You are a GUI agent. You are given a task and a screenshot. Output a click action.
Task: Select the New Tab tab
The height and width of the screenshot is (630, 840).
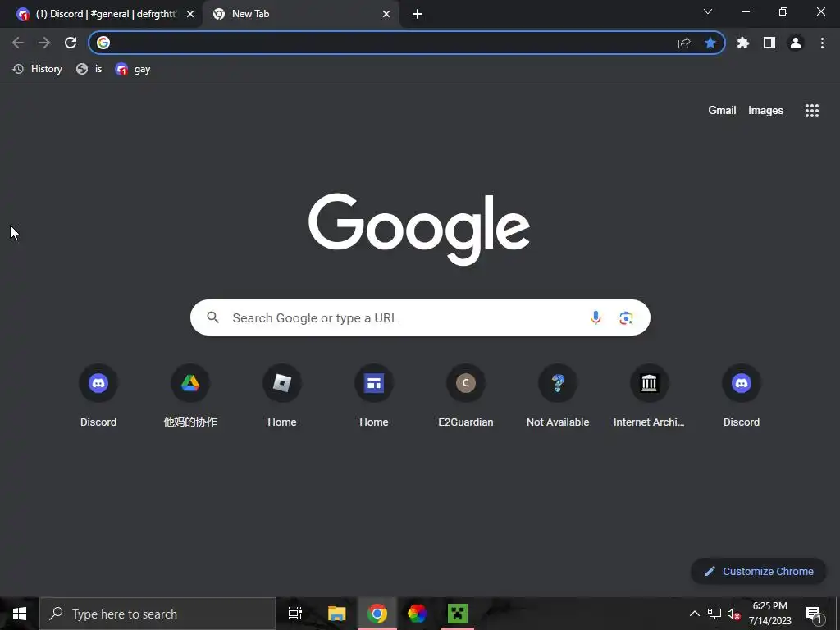(x=301, y=14)
